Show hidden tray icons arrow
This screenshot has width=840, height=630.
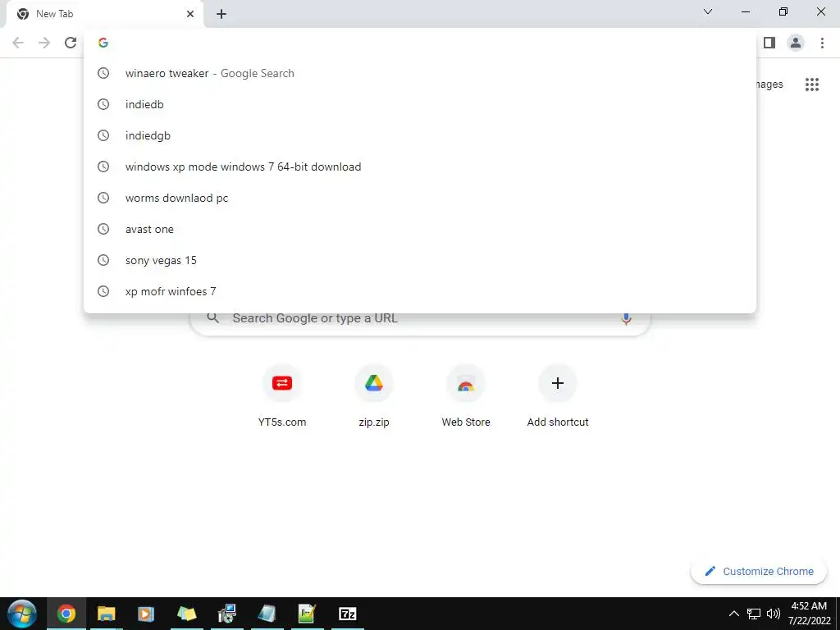(x=734, y=614)
